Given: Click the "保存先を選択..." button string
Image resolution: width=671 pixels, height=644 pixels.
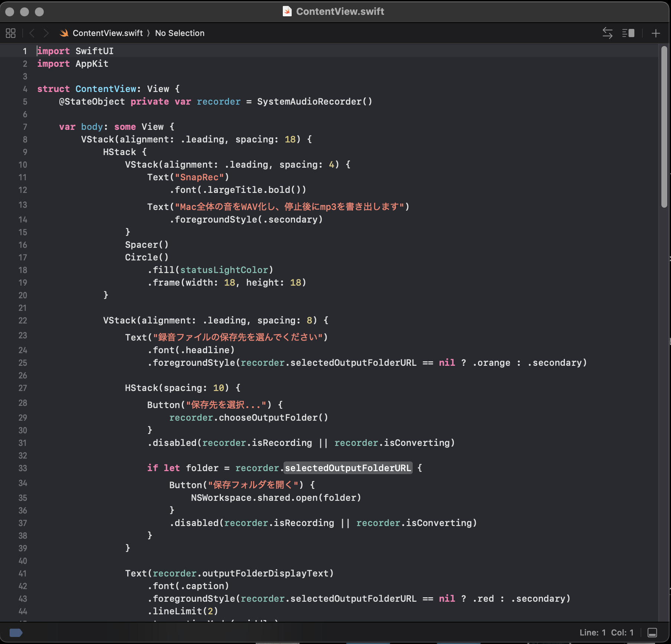Looking at the screenshot, I should [x=226, y=405].
